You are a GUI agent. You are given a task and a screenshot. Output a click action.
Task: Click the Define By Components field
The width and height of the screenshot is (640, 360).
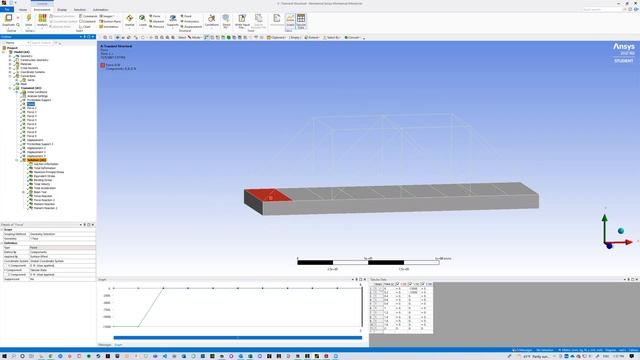pos(62,252)
